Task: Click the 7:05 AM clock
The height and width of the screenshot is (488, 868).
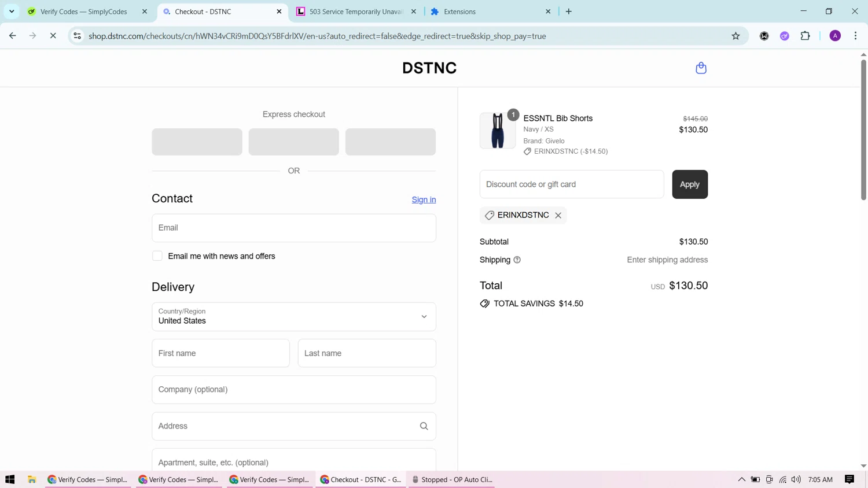Action: click(820, 479)
